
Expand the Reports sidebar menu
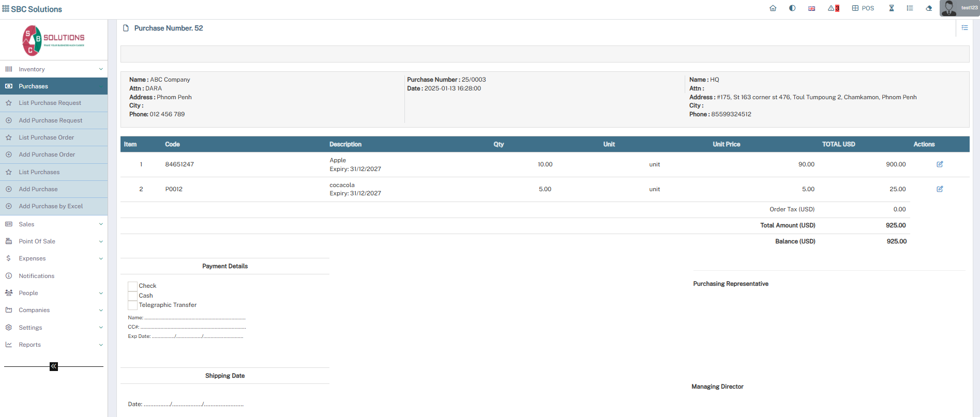[54, 345]
